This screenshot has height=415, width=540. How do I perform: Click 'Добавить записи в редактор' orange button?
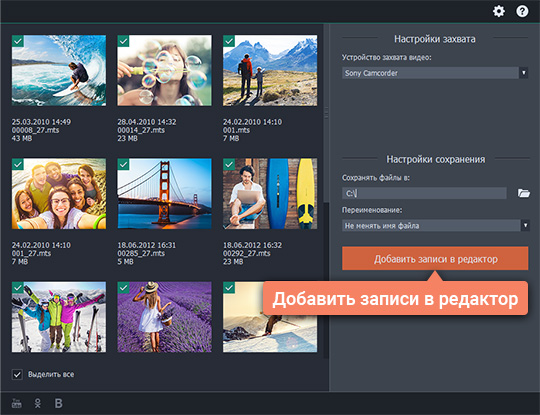click(x=435, y=259)
